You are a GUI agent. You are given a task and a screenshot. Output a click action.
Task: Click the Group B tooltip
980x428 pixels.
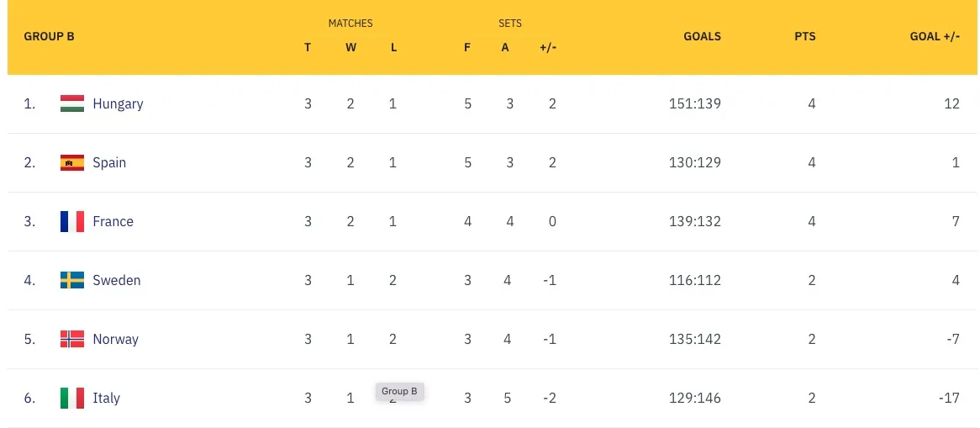click(399, 391)
